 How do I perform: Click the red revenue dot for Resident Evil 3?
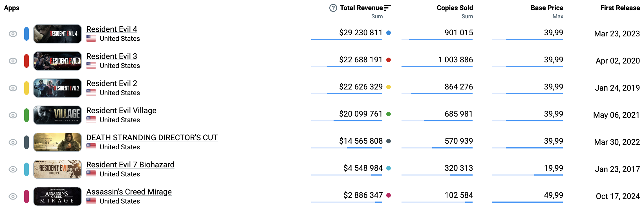tap(389, 60)
